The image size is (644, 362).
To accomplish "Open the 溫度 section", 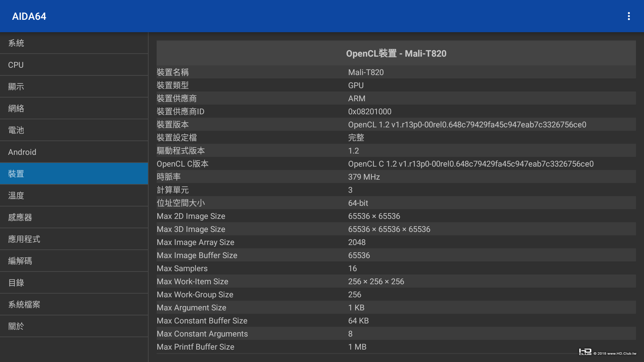I will [74, 195].
